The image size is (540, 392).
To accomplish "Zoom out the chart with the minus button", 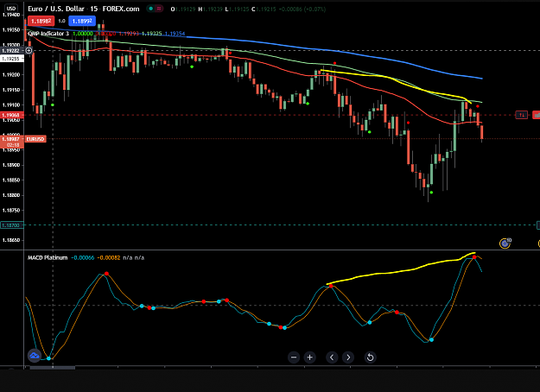I will point(294,357).
